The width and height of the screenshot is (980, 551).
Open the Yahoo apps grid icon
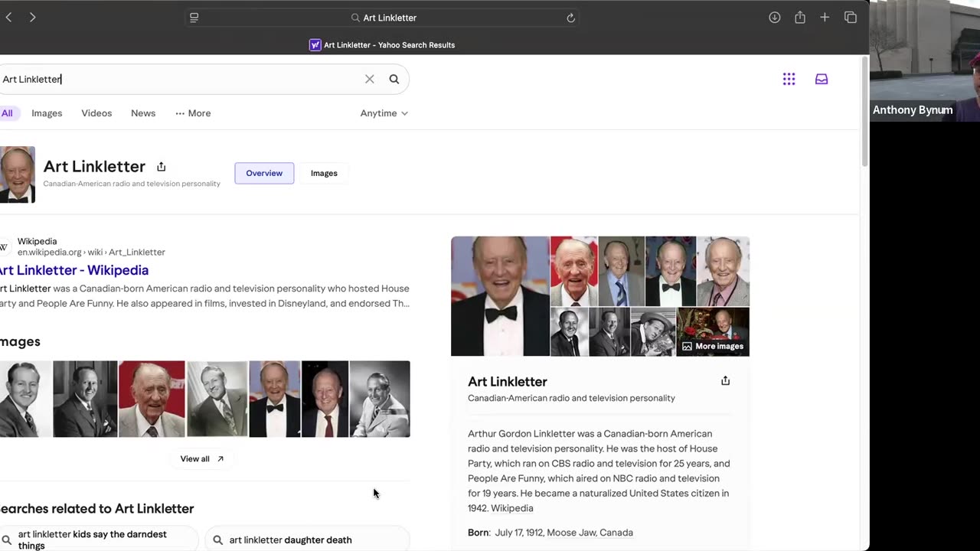pos(789,79)
